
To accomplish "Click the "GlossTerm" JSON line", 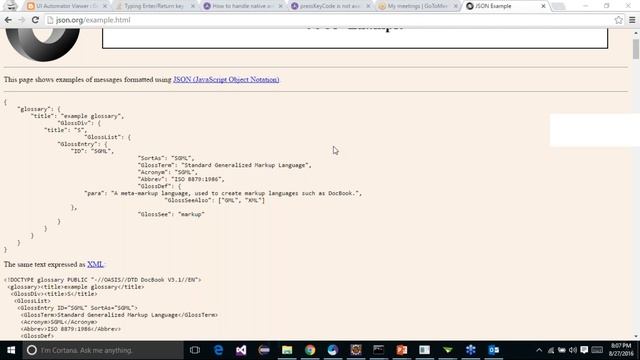I will (224, 165).
